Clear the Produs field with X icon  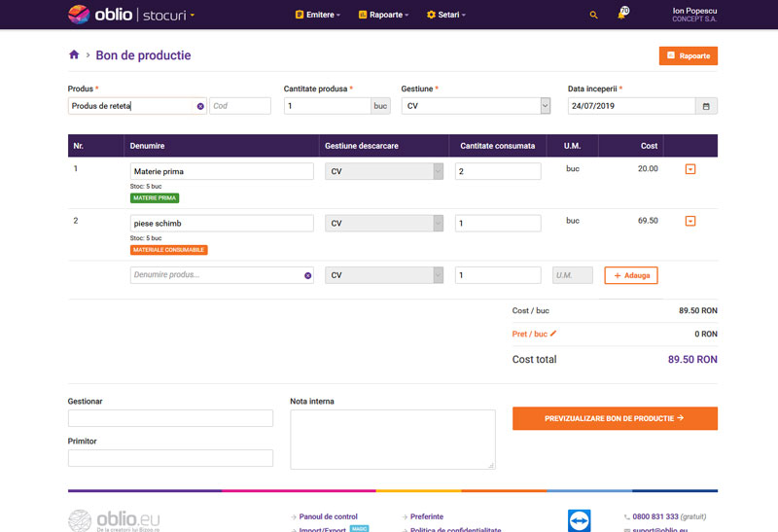(200, 106)
